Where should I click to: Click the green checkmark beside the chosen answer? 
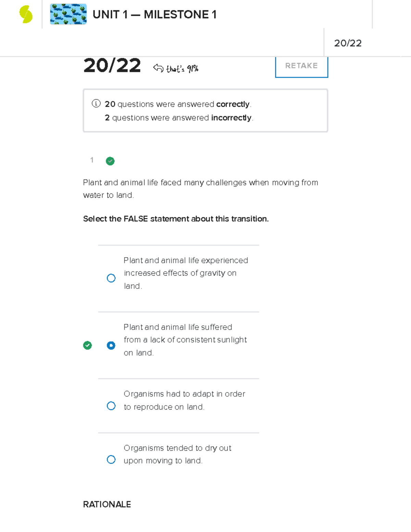coord(88,345)
